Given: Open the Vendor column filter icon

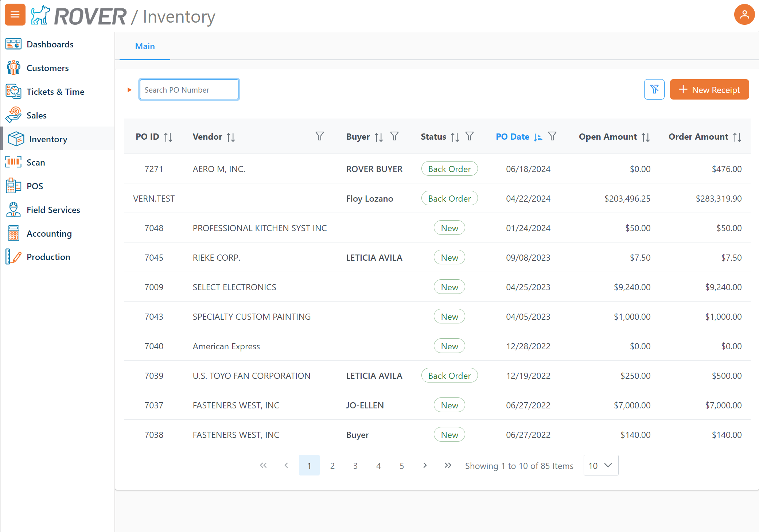Looking at the screenshot, I should click(x=319, y=136).
